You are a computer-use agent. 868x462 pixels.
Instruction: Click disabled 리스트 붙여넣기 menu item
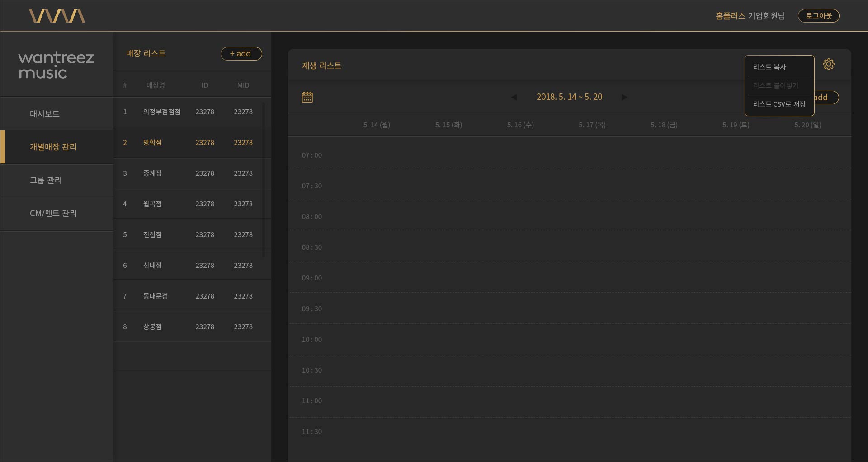[775, 85]
